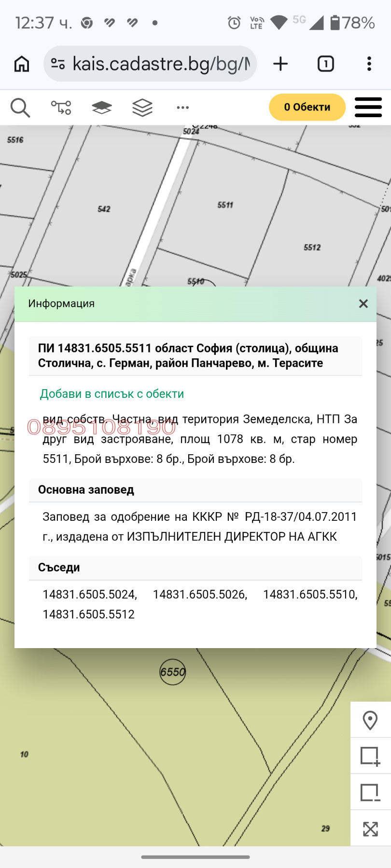Open Chrome three-dot overflow menu

[369, 64]
